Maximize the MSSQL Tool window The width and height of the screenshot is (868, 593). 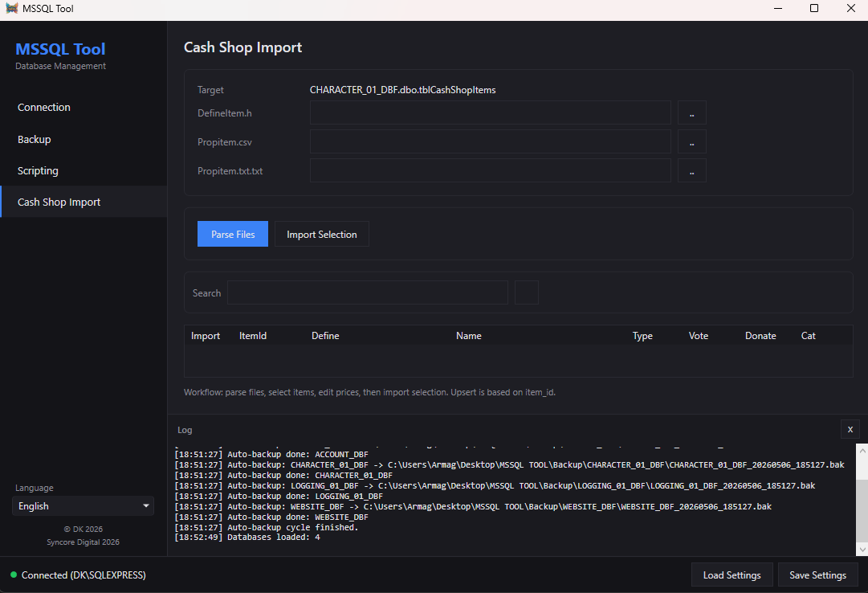tap(813, 8)
